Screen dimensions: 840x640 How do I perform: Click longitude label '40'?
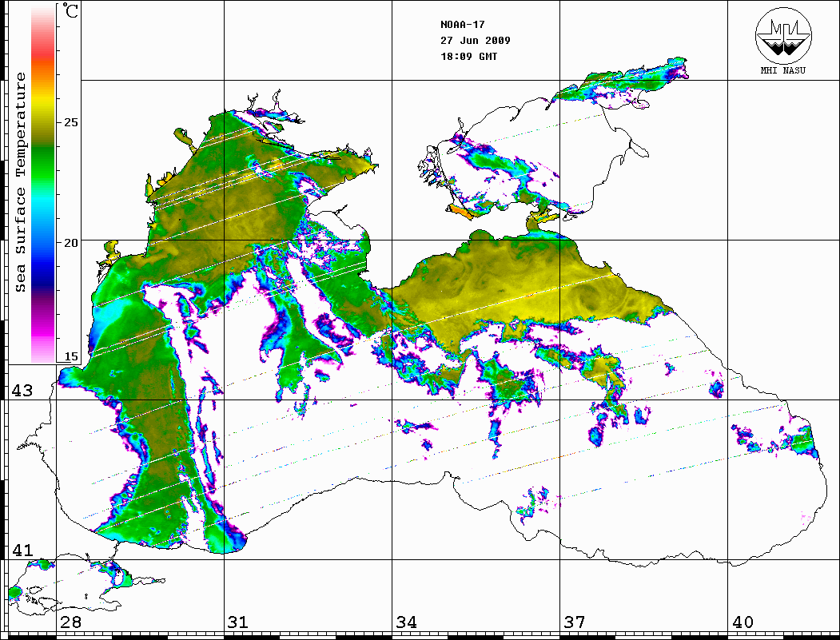742,622
